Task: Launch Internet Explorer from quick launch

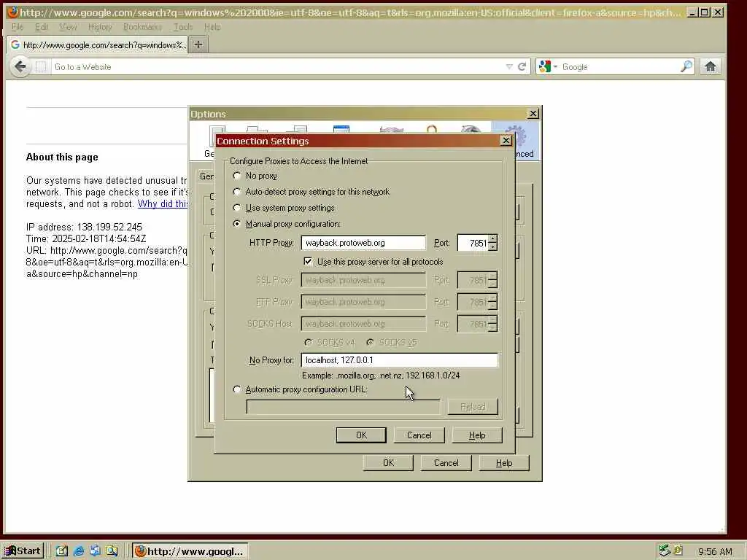Action: tap(79, 551)
